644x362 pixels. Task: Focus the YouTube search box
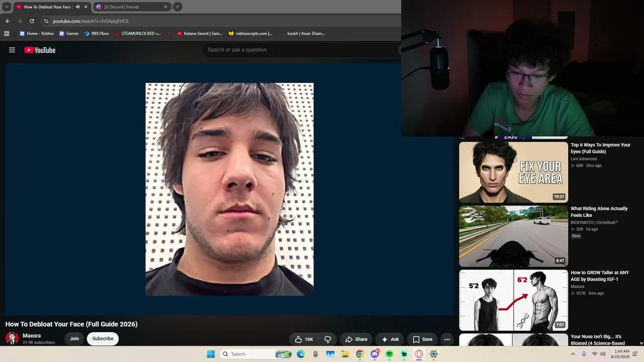302,50
